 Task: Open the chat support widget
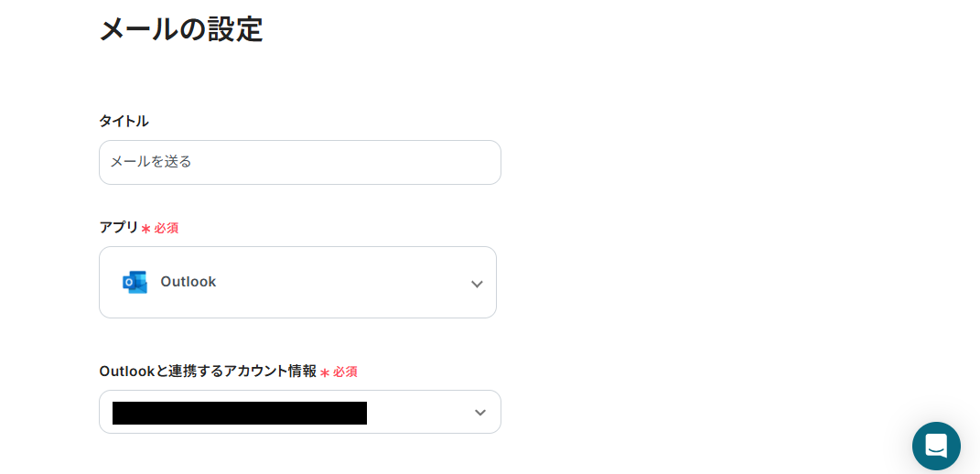(936, 446)
